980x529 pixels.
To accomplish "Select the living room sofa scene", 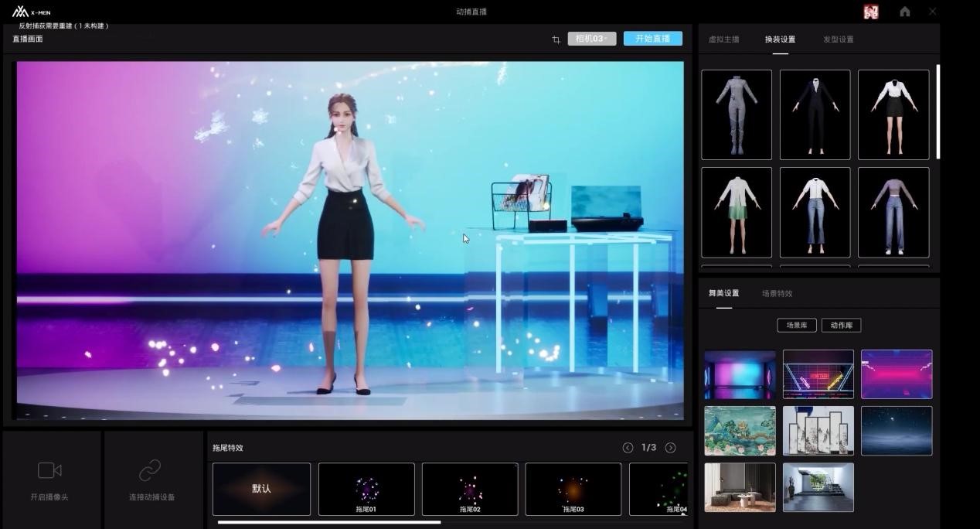I will click(740, 487).
